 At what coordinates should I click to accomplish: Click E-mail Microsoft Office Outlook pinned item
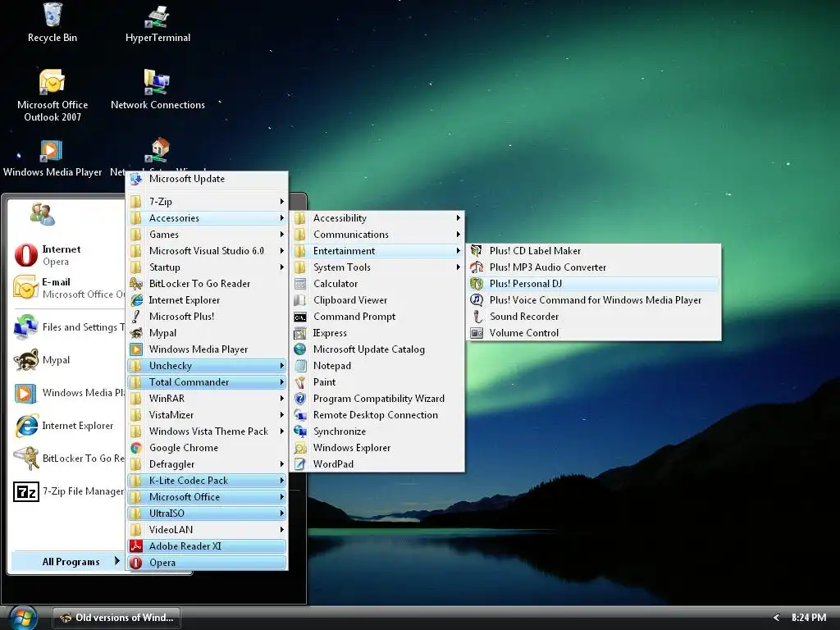click(68, 288)
